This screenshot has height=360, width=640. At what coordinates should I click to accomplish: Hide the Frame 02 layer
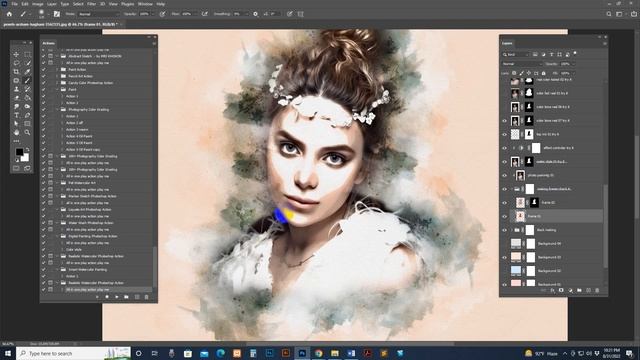(x=504, y=202)
